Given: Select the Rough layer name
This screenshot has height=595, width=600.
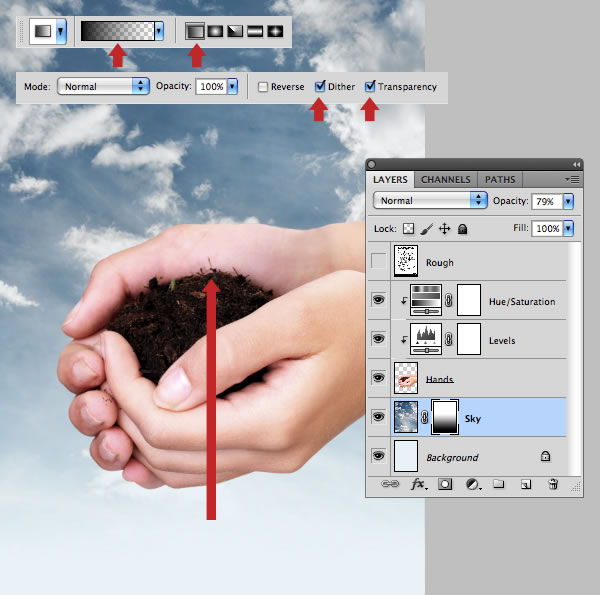Looking at the screenshot, I should coord(440,263).
